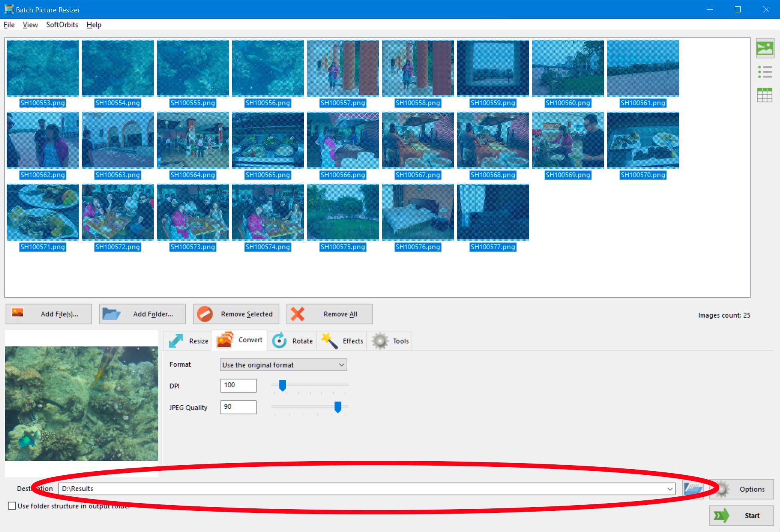This screenshot has height=532, width=780.
Task: Open the SoftOrbits menu
Action: pyautogui.click(x=62, y=24)
